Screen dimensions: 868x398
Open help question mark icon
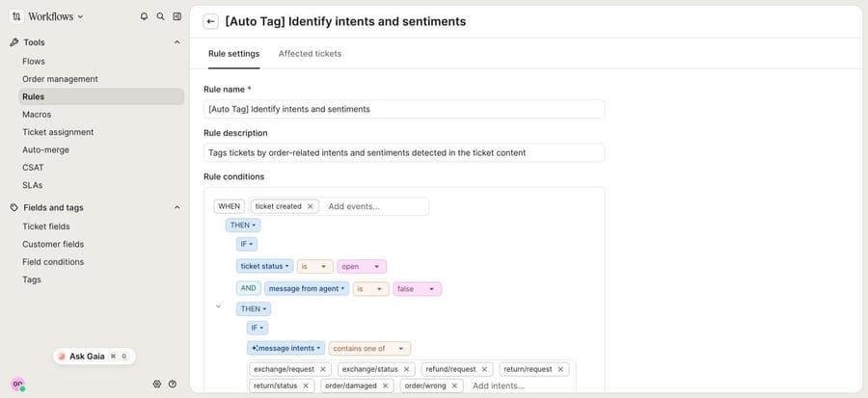coord(173,384)
